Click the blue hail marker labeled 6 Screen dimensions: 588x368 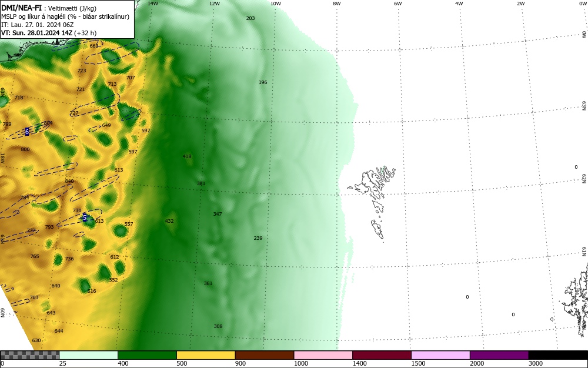(x=27, y=132)
